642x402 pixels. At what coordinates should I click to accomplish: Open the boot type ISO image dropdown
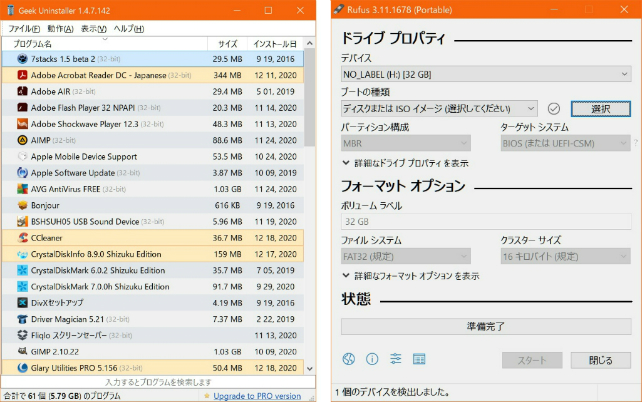(439, 109)
